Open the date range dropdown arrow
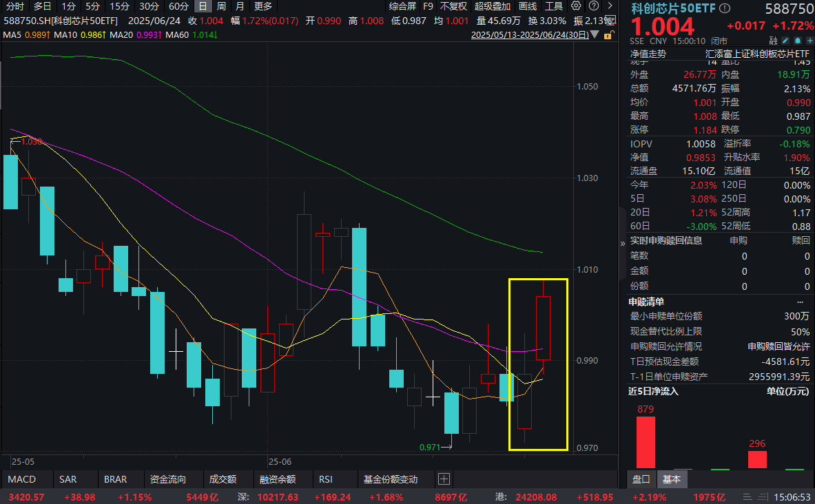 point(595,34)
